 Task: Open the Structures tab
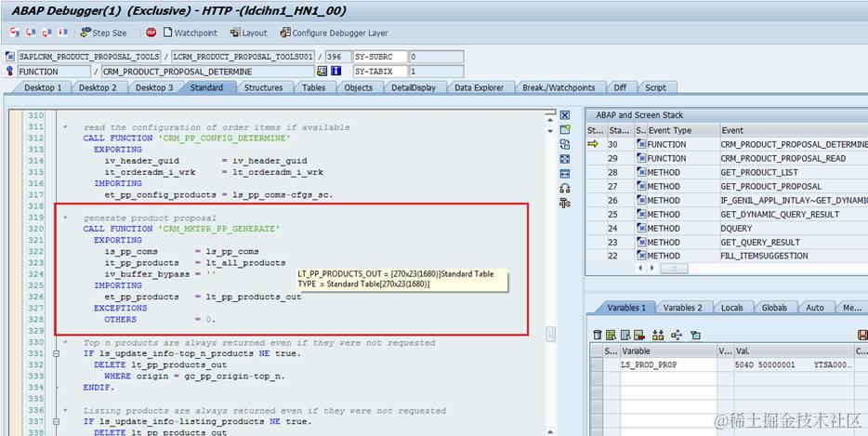pos(264,87)
